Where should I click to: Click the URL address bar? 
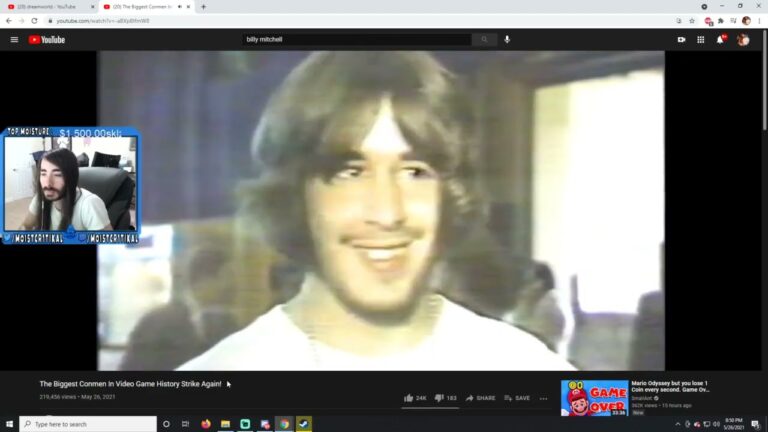tap(362, 21)
